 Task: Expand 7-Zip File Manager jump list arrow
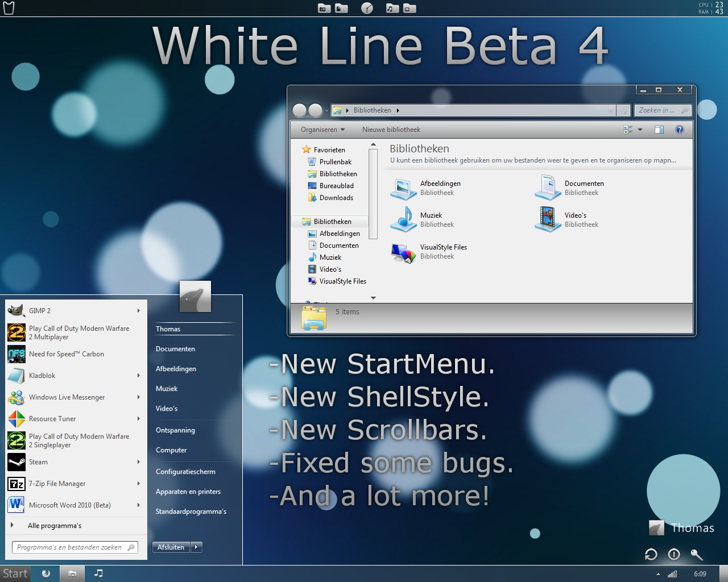click(138, 484)
